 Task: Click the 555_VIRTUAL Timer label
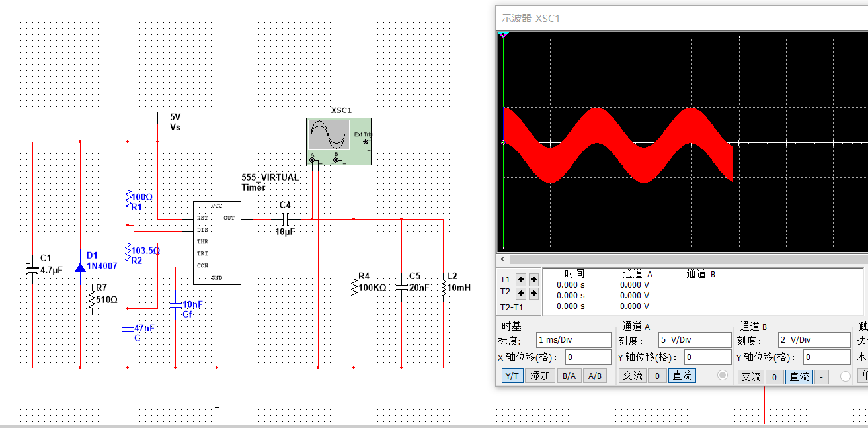coord(270,182)
